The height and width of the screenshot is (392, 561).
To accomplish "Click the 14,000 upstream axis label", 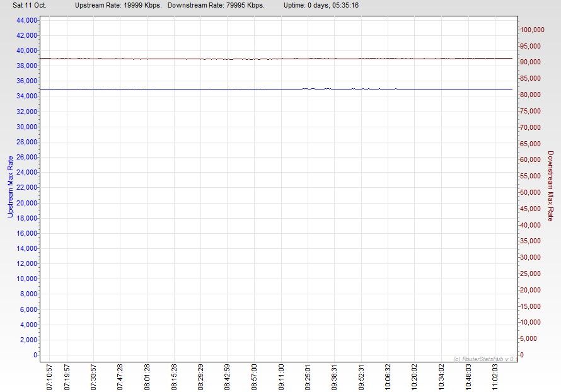I will pyautogui.click(x=26, y=248).
